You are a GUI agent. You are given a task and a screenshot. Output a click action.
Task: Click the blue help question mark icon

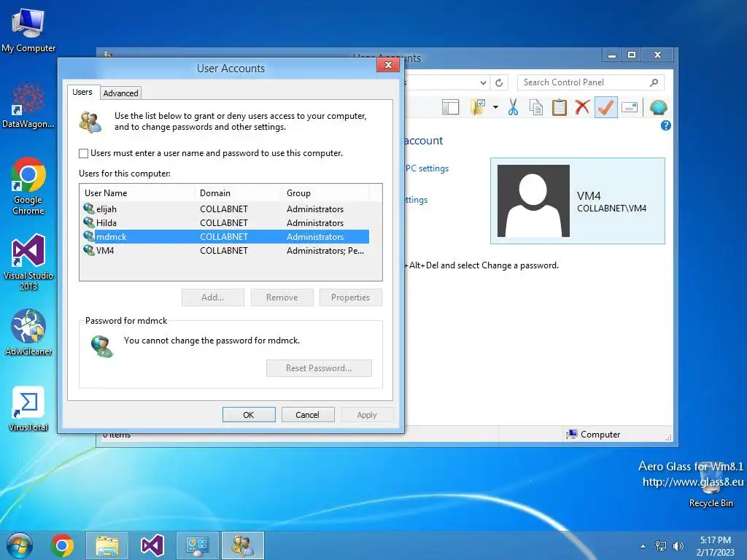665,125
